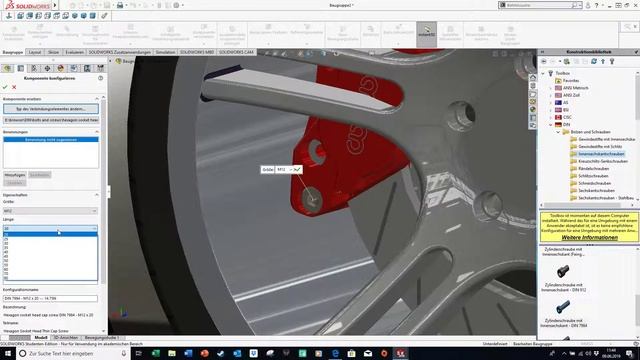The height and width of the screenshot is (360, 640).
Task: Open the DisplayManager color-ball tab icon
Action: 60,69
